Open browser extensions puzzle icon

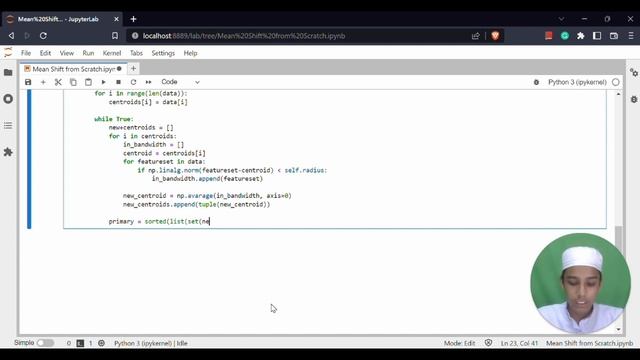click(580, 36)
